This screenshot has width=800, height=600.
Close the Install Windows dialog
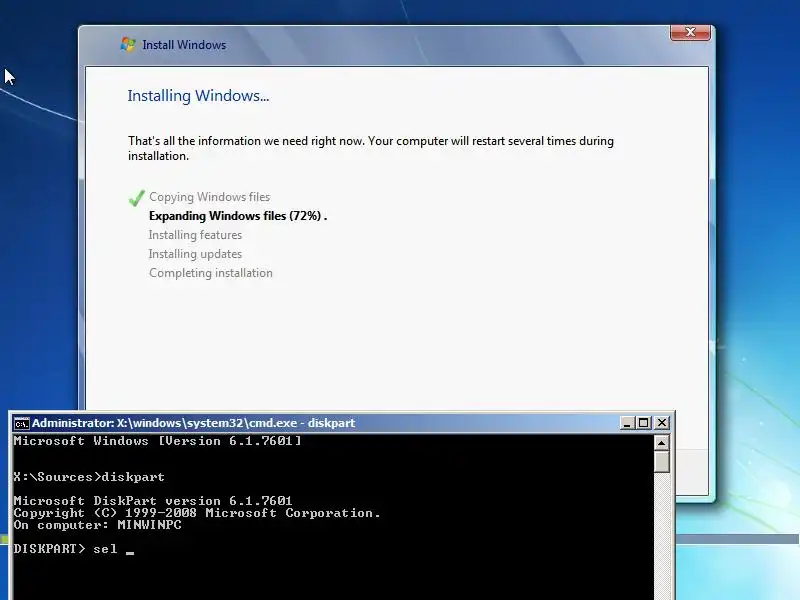[x=690, y=32]
